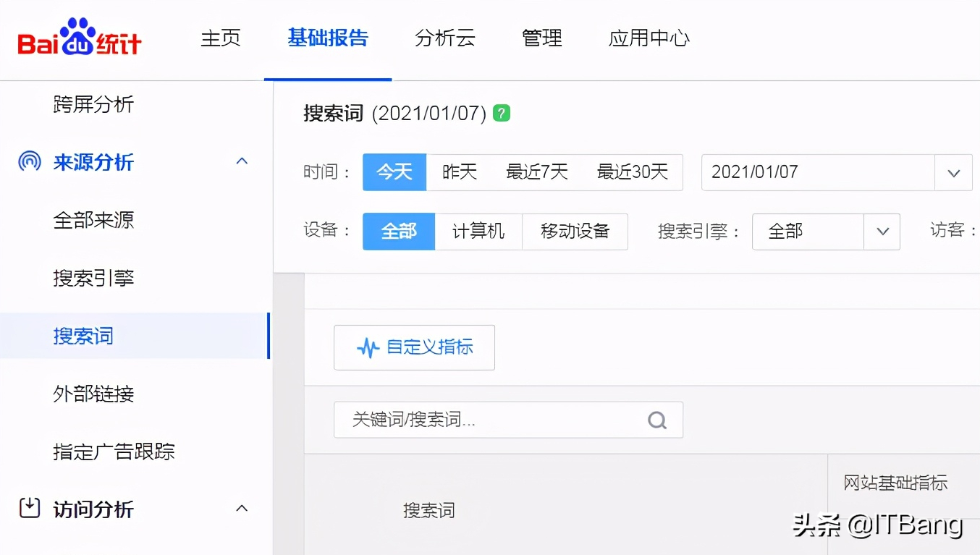Click the 搜索词 page title
Screen dimensions: 980x555
pos(333,114)
